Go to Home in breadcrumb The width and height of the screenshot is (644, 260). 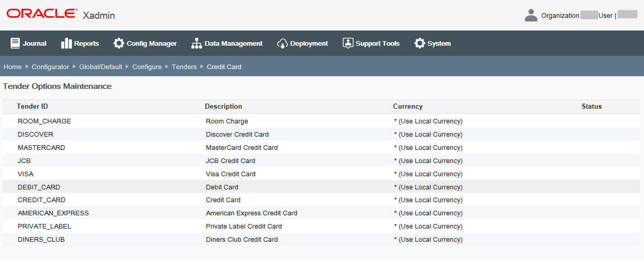[13, 67]
